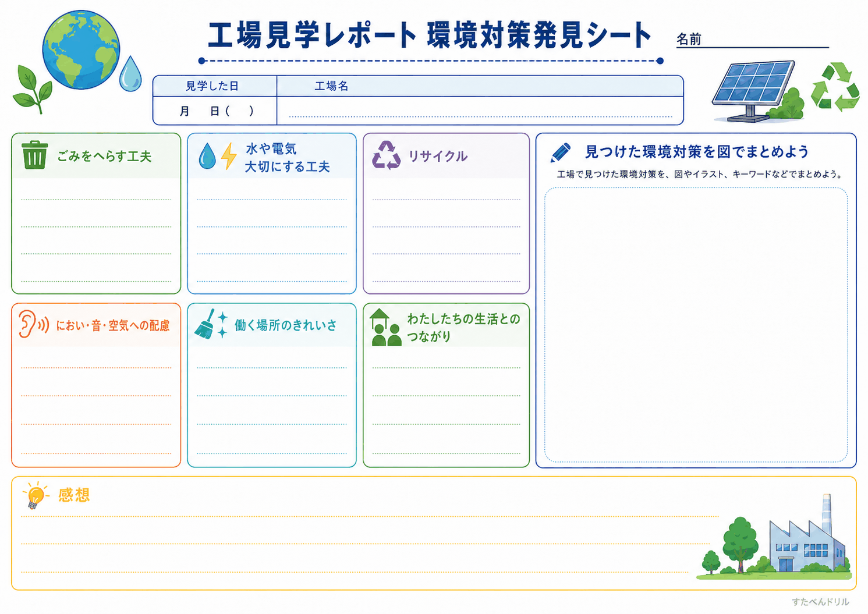Click the teal broom with sparkles icon
Viewport: 868px width, 614px height.
click(211, 324)
